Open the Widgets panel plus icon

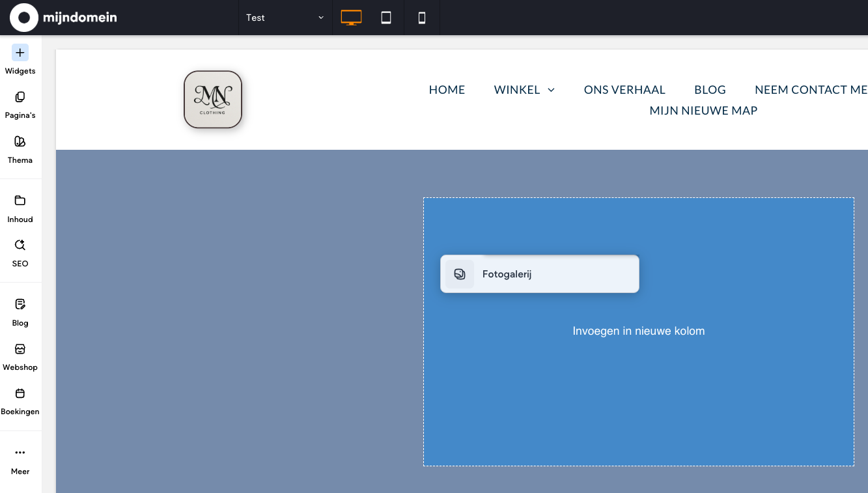click(x=20, y=53)
